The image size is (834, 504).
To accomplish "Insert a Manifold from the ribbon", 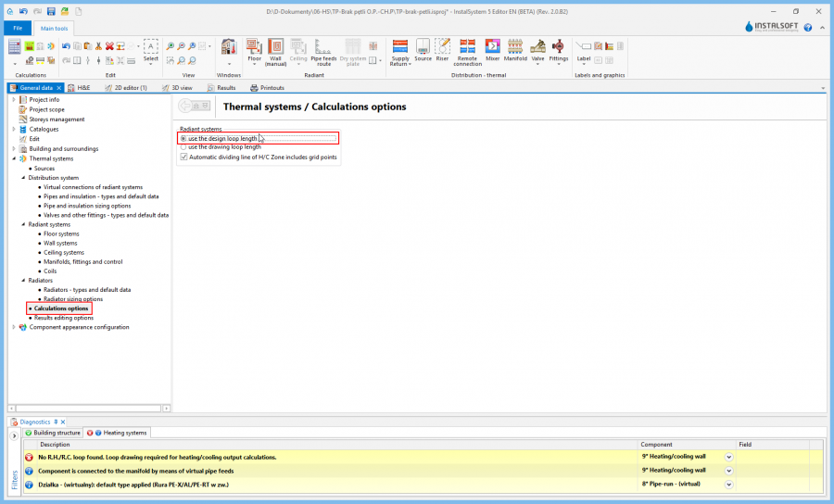I will click(x=515, y=50).
